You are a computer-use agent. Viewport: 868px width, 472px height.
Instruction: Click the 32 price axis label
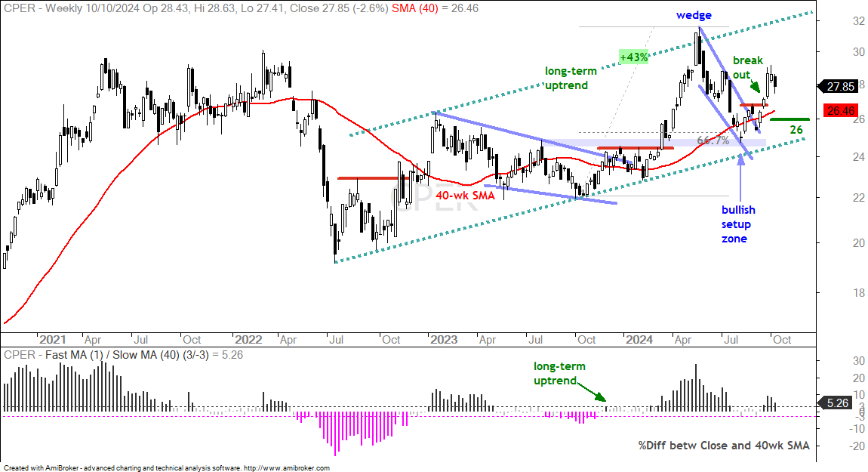click(859, 21)
